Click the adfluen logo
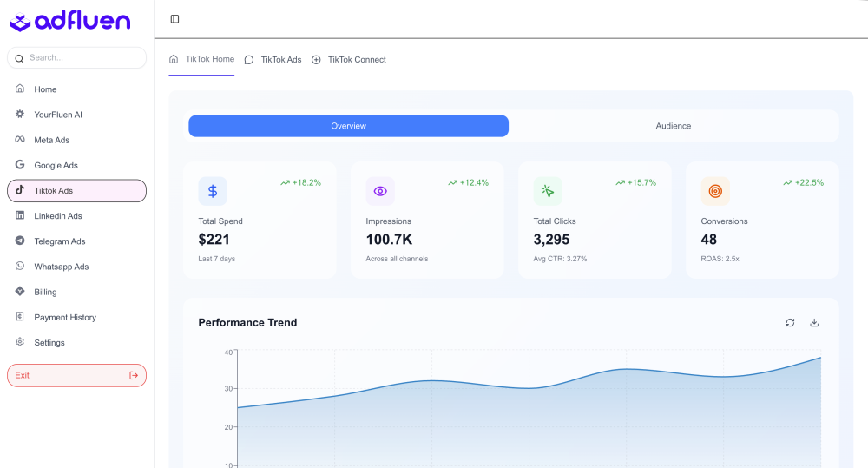Screen dimensions: 868x468 click(x=69, y=22)
